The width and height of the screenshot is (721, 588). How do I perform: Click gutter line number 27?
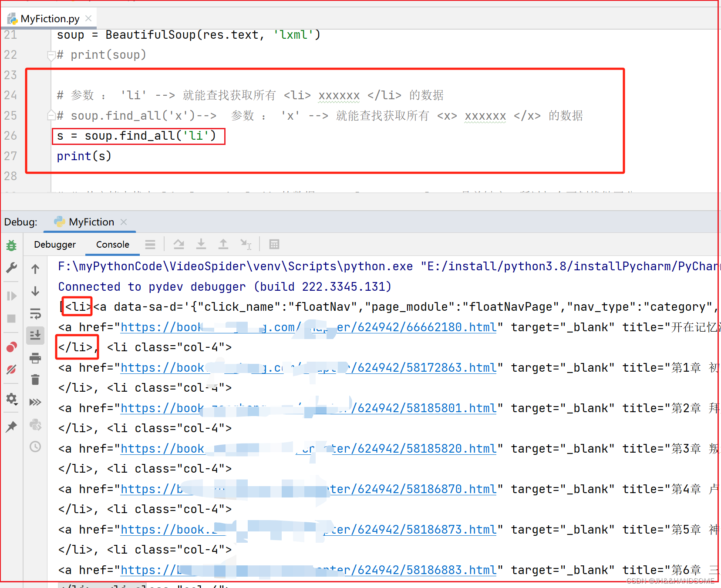click(10, 156)
